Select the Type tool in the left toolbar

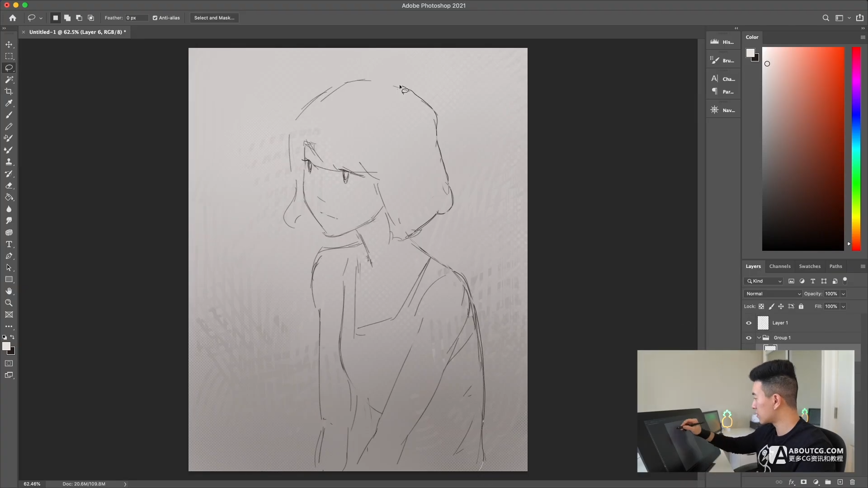click(9, 244)
